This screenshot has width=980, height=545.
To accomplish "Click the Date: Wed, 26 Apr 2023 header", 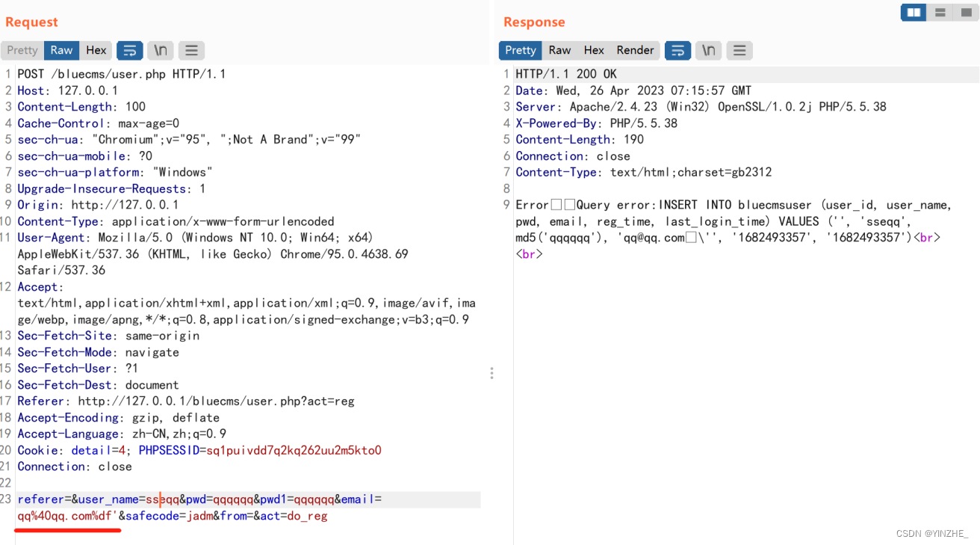I will (x=633, y=90).
